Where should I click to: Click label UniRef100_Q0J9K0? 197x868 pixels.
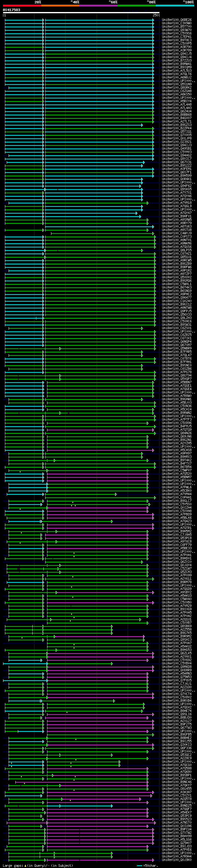pos(177,860)
